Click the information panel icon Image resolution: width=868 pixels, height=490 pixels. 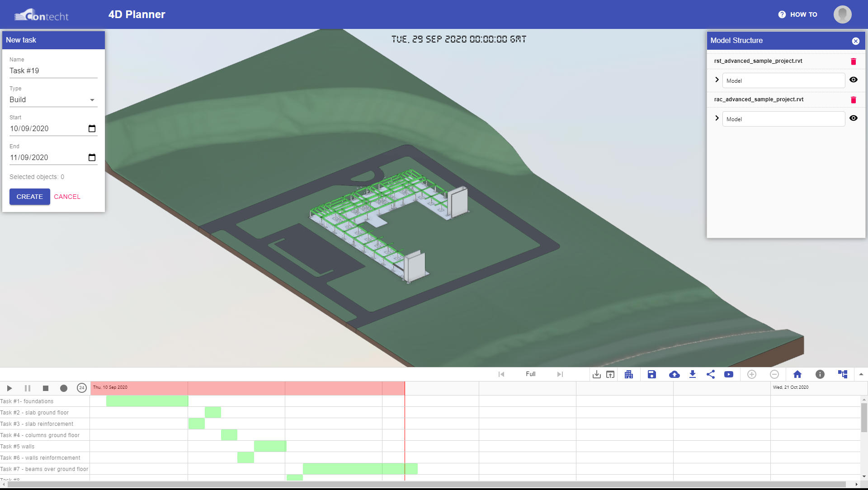[821, 374]
